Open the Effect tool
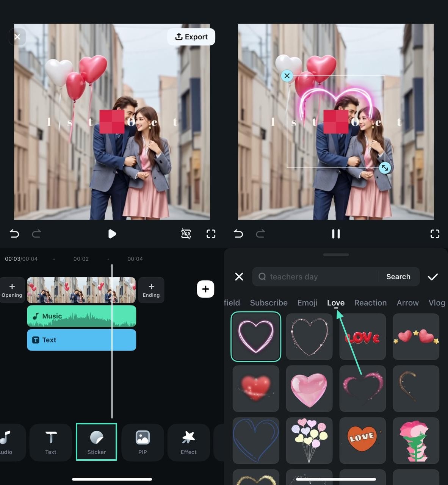 click(188, 442)
